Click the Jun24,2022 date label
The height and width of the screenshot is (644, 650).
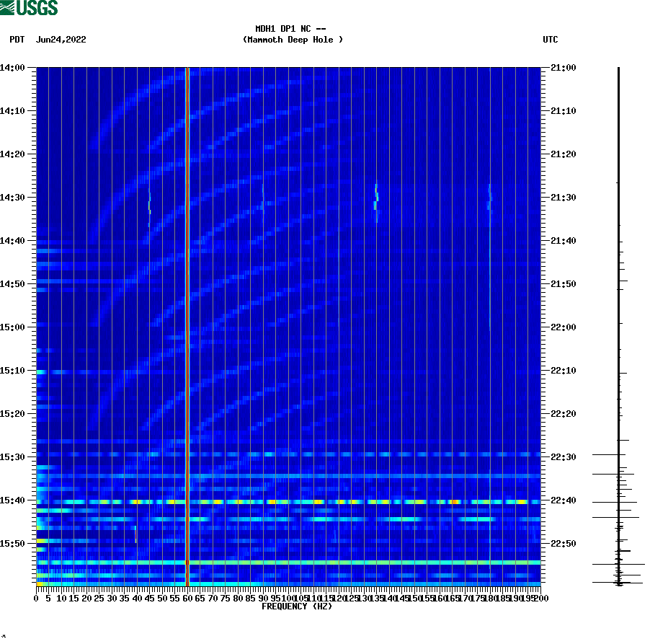tap(61, 40)
